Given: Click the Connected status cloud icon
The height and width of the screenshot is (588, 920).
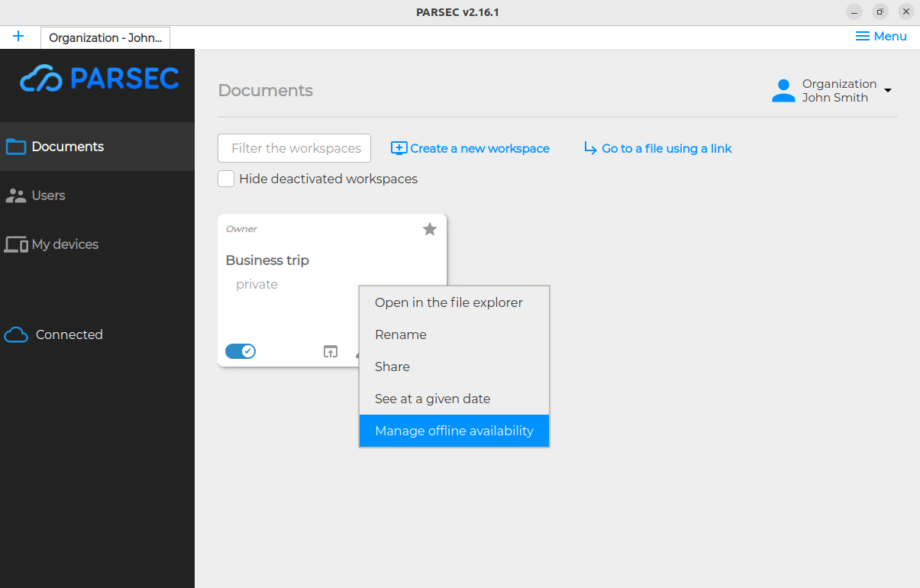Looking at the screenshot, I should 16,334.
